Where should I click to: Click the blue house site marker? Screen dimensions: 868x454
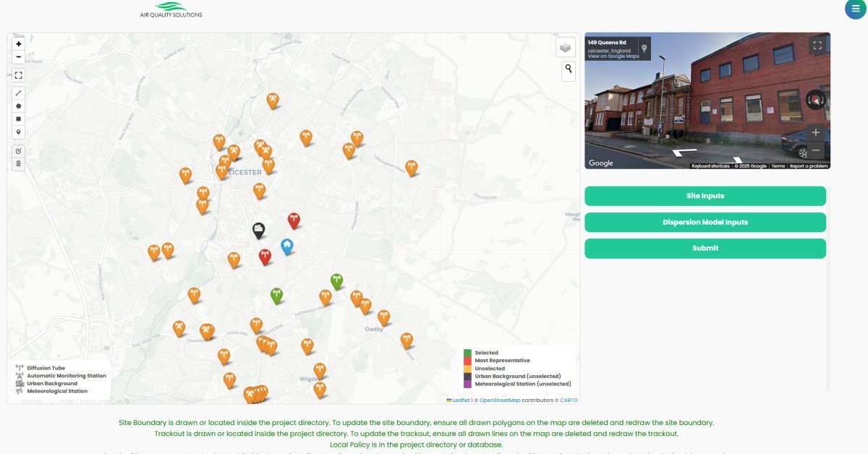(x=287, y=247)
